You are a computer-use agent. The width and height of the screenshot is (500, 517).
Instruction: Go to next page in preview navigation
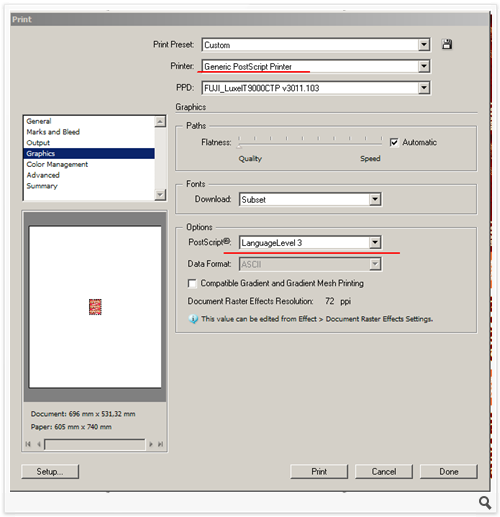[151, 444]
